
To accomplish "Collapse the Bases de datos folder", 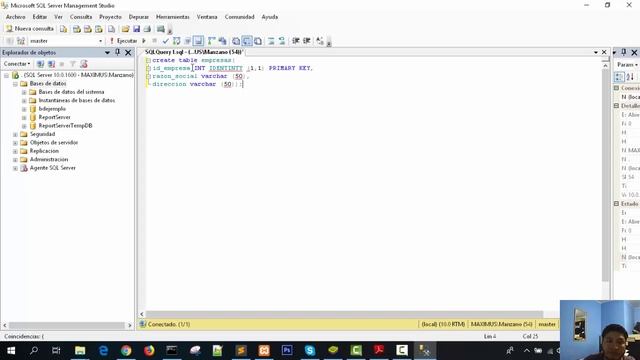I will 15,84.
